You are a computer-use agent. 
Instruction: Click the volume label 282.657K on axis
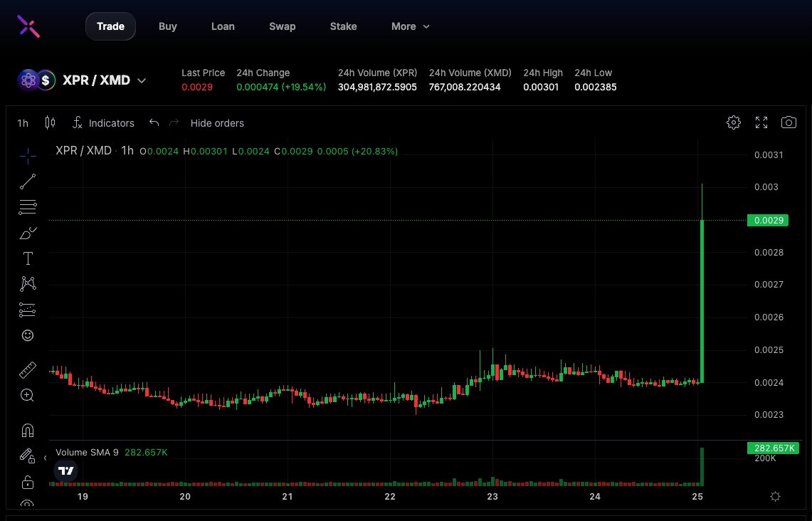click(773, 448)
